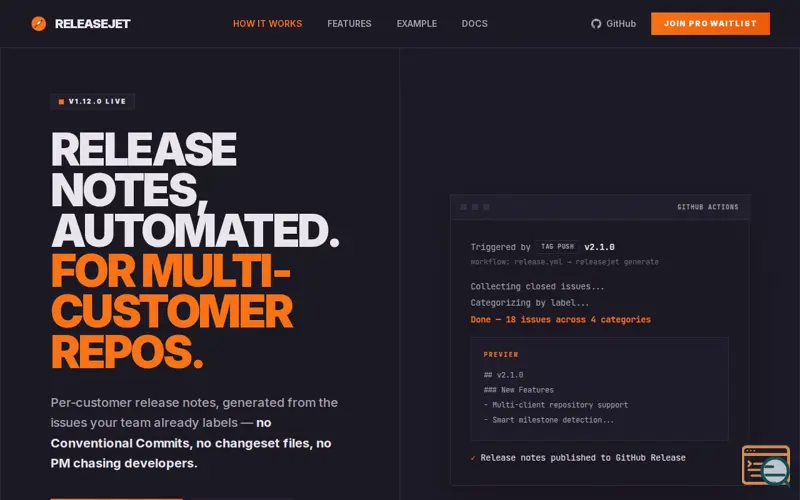This screenshot has width=800, height=500.
Task: Click the GitHub octocat icon
Action: (596, 23)
